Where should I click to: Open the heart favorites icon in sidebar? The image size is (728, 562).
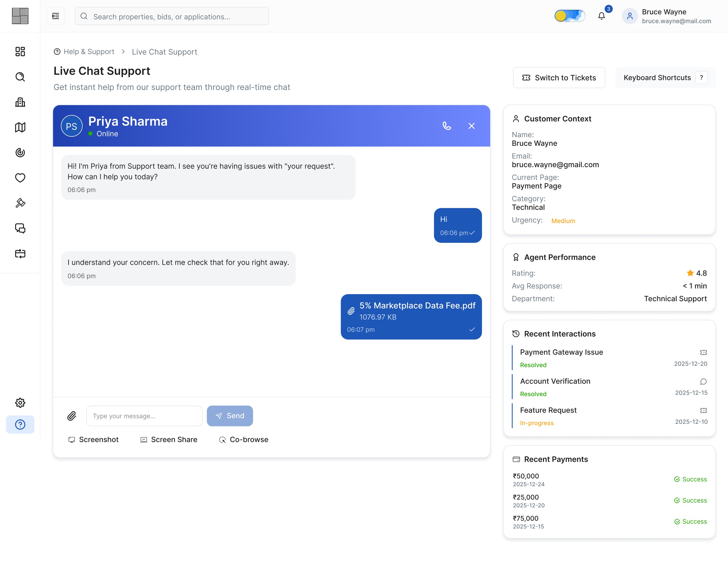click(20, 178)
